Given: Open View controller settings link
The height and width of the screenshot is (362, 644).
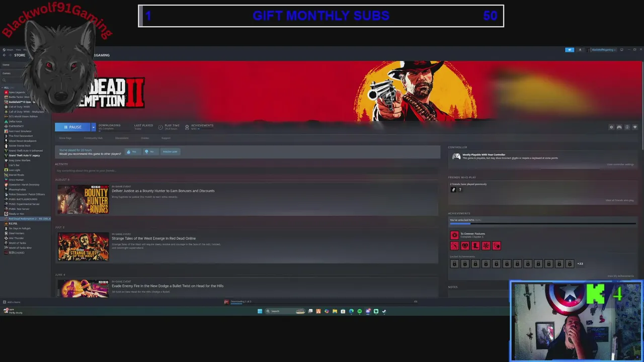Looking at the screenshot, I should (620, 164).
